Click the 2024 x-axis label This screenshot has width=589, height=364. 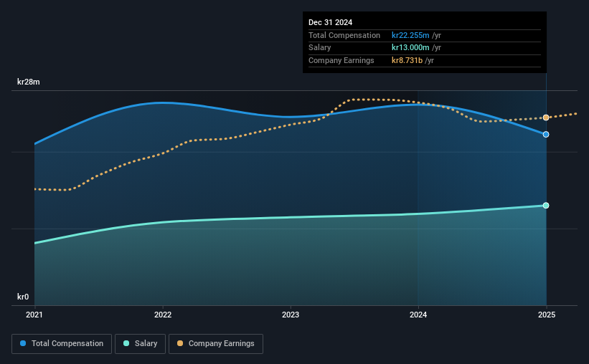click(x=418, y=315)
